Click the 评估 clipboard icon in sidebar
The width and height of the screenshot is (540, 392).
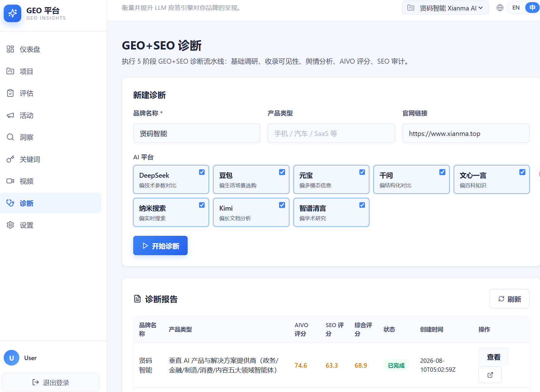10,93
